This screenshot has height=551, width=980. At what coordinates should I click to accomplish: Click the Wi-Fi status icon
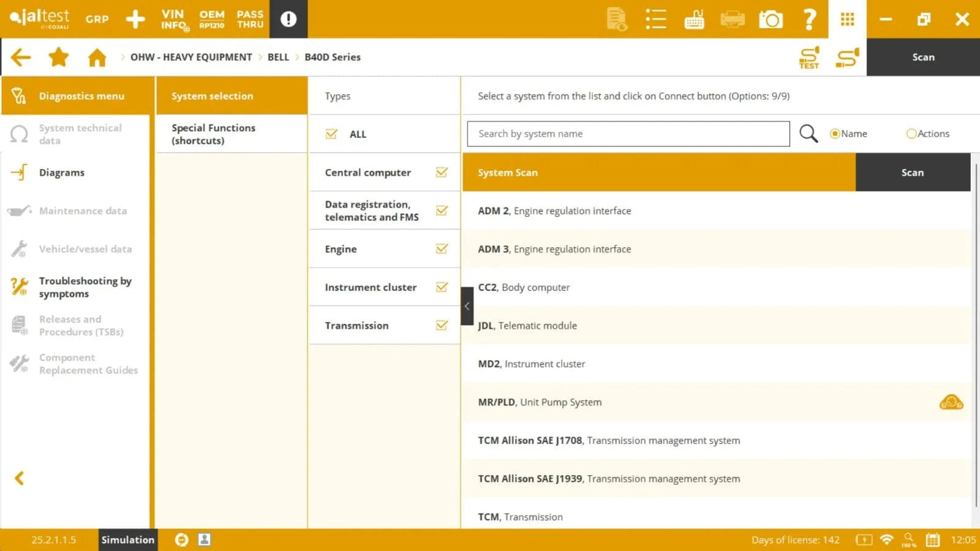(886, 539)
